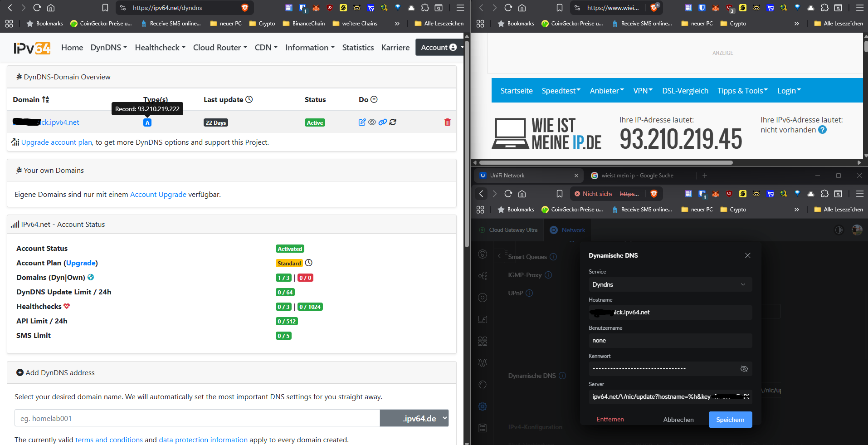Viewport: 868px width, 445px height.
Task: Open the Service dropdown showing Dyndns
Action: coord(670,284)
